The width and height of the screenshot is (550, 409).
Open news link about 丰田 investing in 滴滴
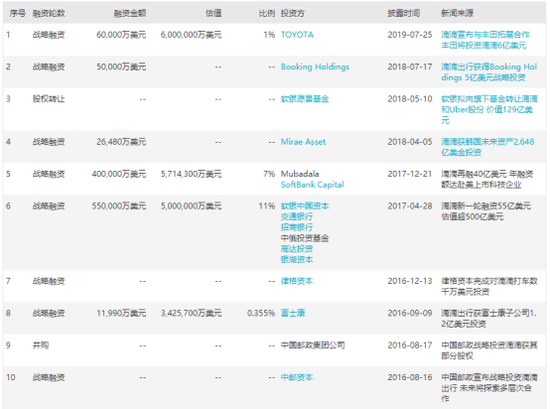coord(485,40)
